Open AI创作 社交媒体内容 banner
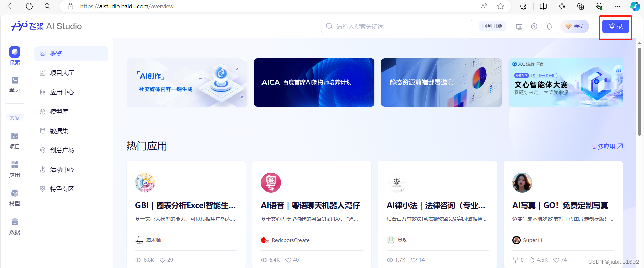This screenshot has height=268, width=644. pyautogui.click(x=187, y=82)
